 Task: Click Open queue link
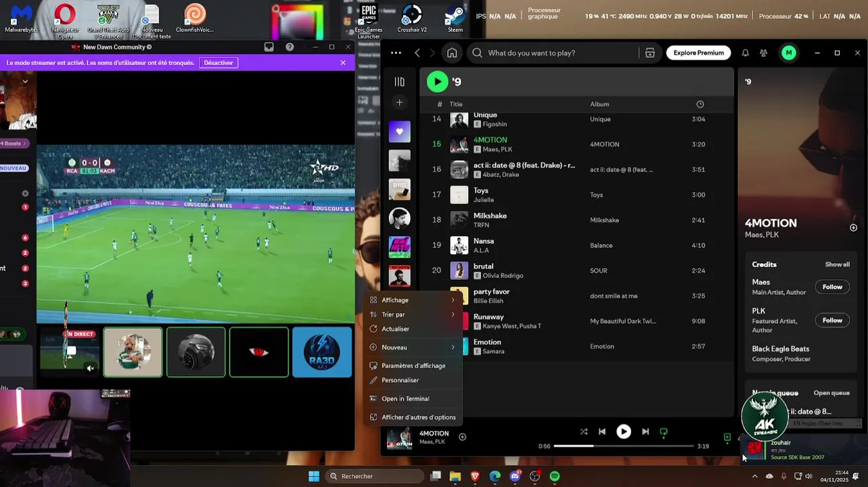coord(831,393)
